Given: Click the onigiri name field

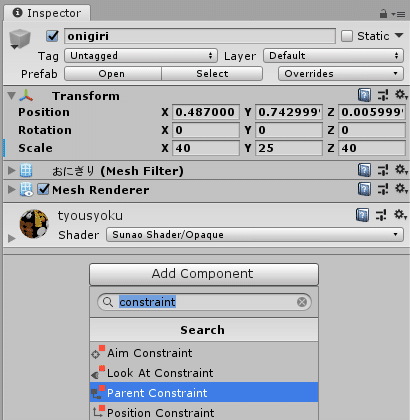Looking at the screenshot, I should 200,36.
